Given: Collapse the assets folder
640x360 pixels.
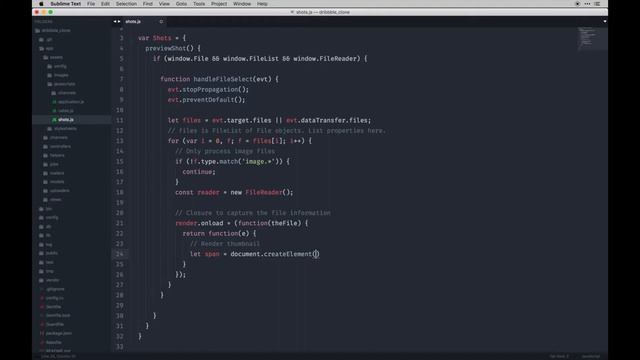Looking at the screenshot, I should click(x=53, y=58).
